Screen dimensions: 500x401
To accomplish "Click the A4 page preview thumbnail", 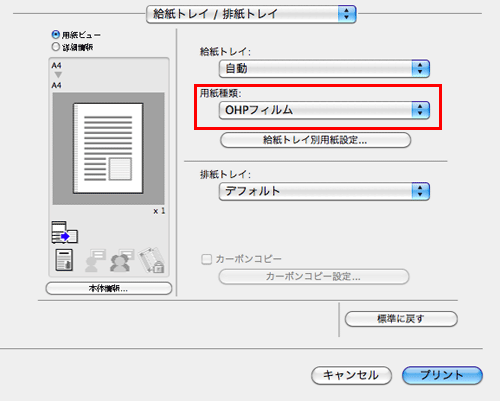I will tap(108, 149).
